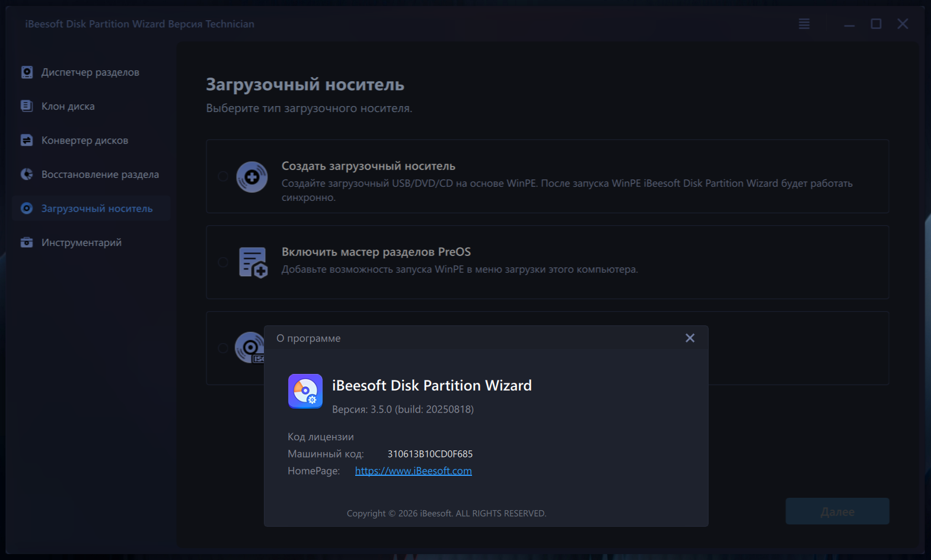Viewport: 931px width, 560px height.
Task: Click the Disk Clone sidebar icon
Action: (x=27, y=106)
